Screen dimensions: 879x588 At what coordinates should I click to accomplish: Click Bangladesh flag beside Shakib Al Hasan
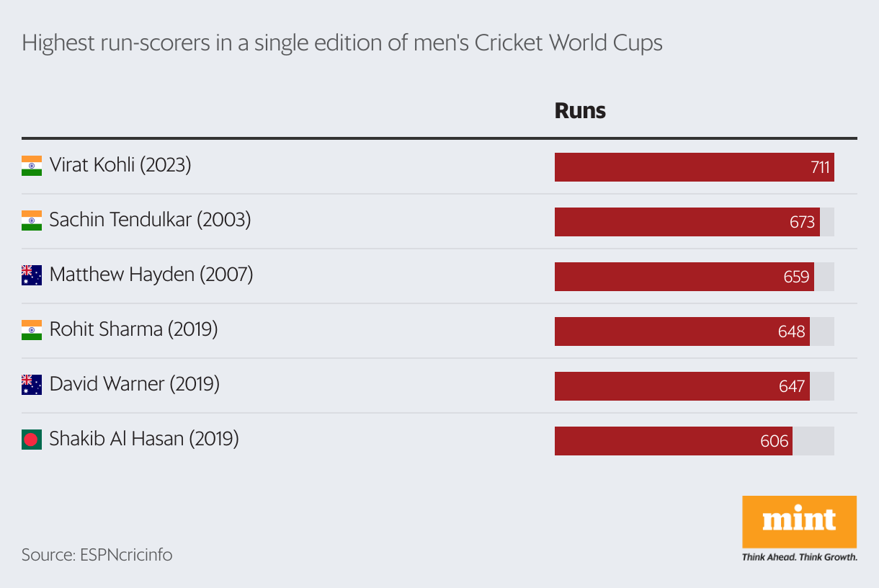(32, 440)
